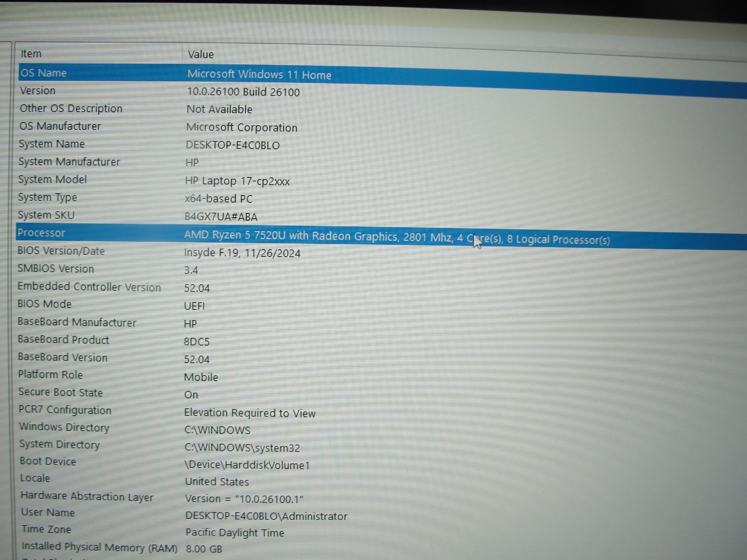747x560 pixels.
Task: Select value \Device\HarddiskVolume1
Action: click(x=247, y=465)
